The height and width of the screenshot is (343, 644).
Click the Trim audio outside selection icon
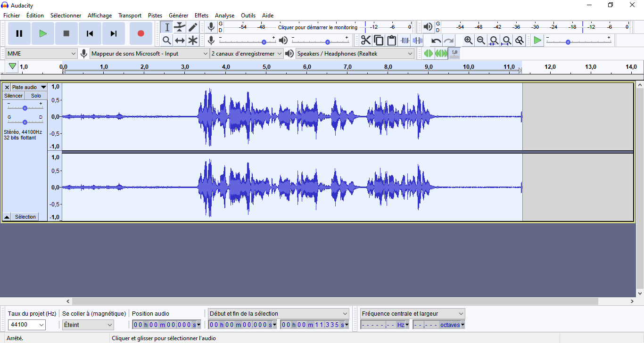click(405, 41)
